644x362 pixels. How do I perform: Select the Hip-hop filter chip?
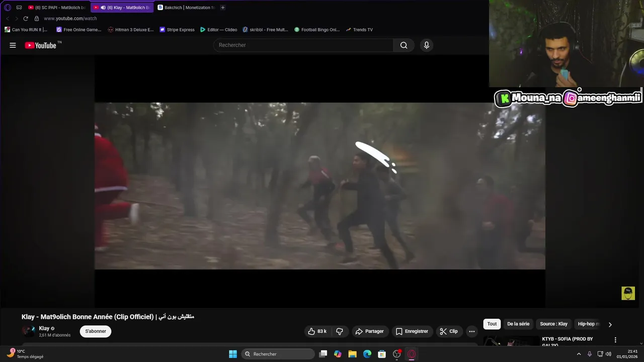click(588, 324)
